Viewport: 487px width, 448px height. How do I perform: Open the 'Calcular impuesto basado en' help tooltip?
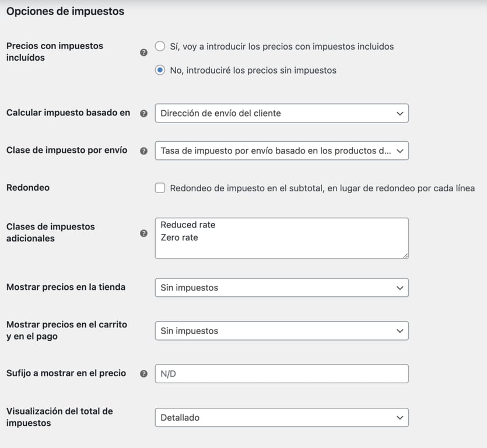pos(143,113)
